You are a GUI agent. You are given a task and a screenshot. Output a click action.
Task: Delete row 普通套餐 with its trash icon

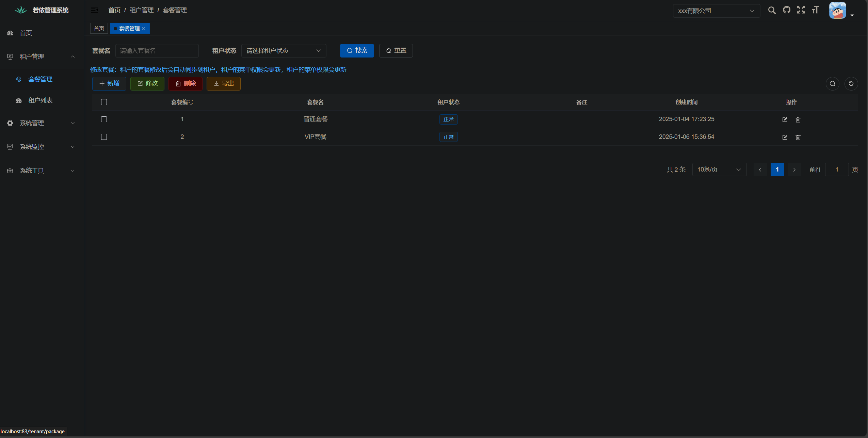(798, 119)
